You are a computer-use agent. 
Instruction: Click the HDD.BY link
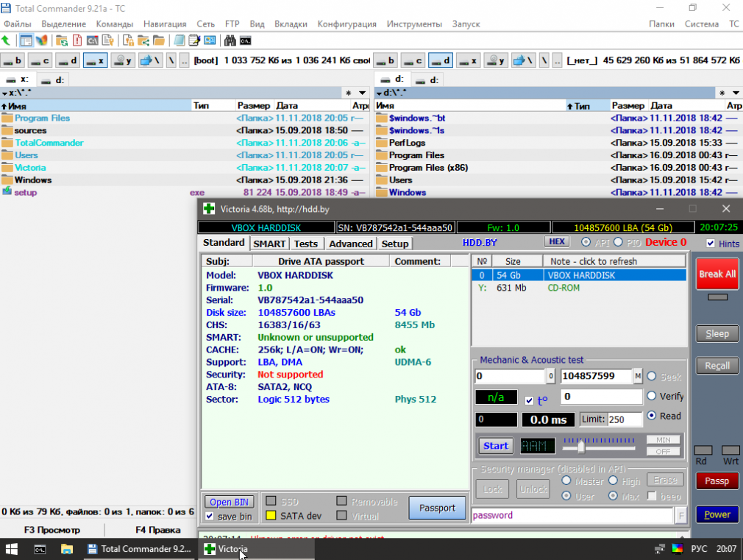(480, 242)
